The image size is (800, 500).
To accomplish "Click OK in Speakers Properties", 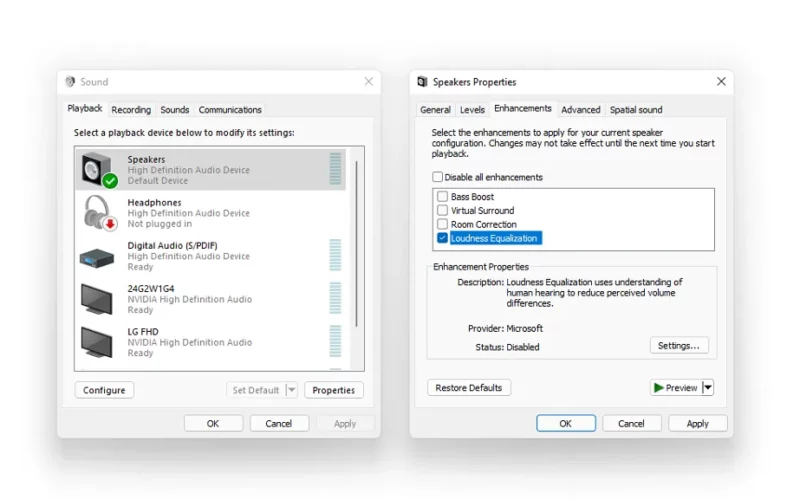I will point(565,423).
